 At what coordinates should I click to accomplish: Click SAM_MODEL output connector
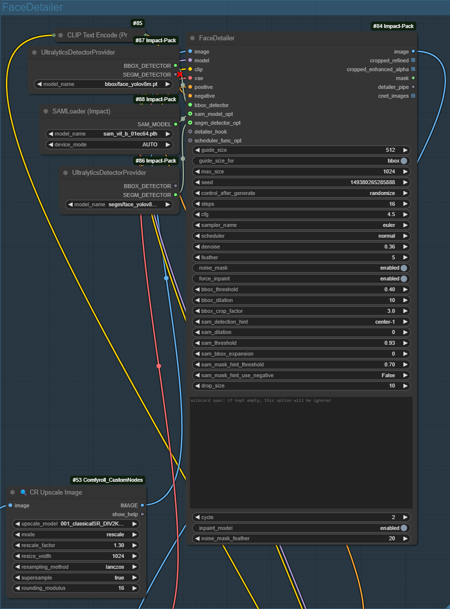pyautogui.click(x=176, y=124)
